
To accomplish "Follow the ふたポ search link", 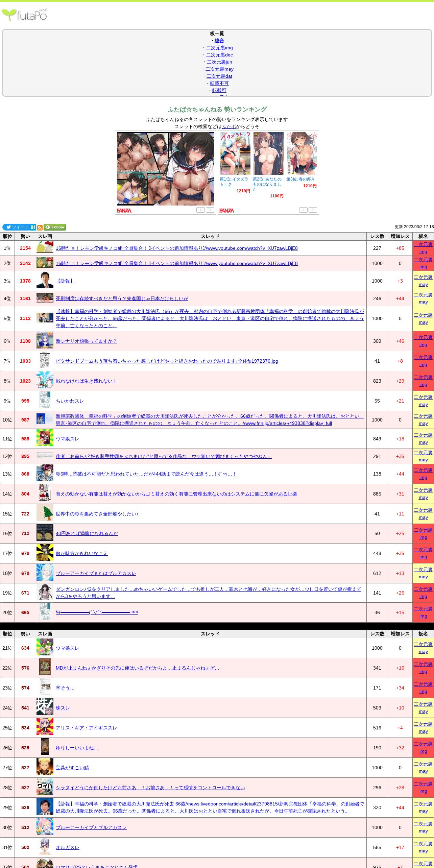I will (229, 126).
